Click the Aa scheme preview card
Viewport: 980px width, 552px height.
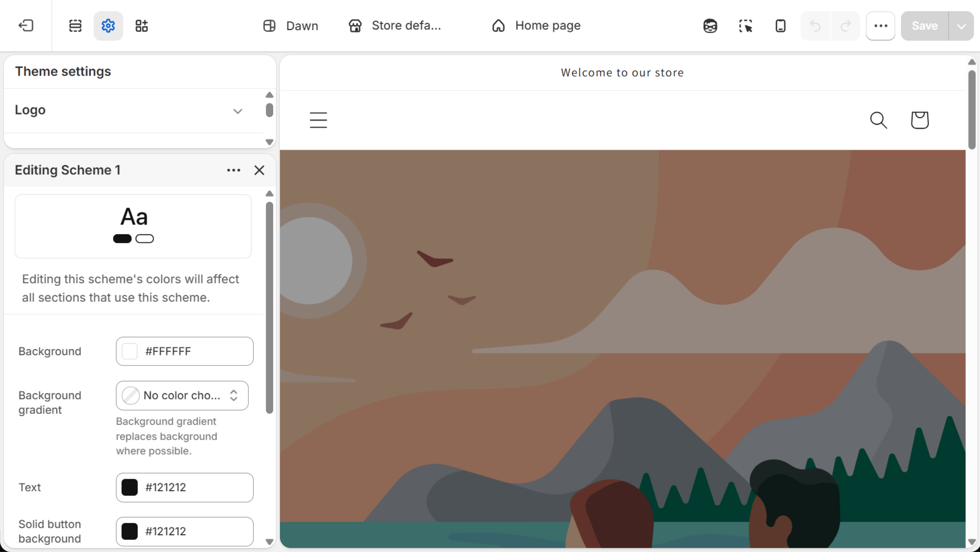pos(133,226)
